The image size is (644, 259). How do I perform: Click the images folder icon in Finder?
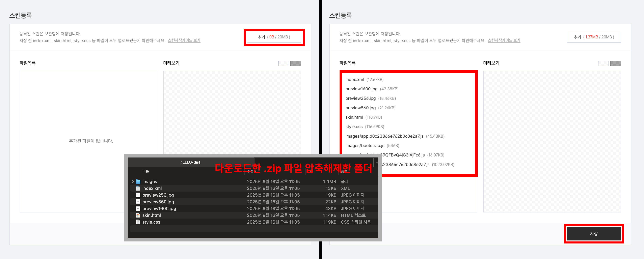pos(138,182)
